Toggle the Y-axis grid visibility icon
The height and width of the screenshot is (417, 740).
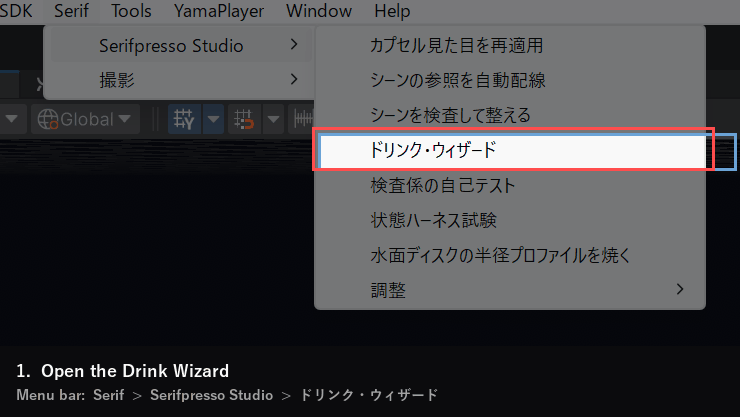coord(185,119)
